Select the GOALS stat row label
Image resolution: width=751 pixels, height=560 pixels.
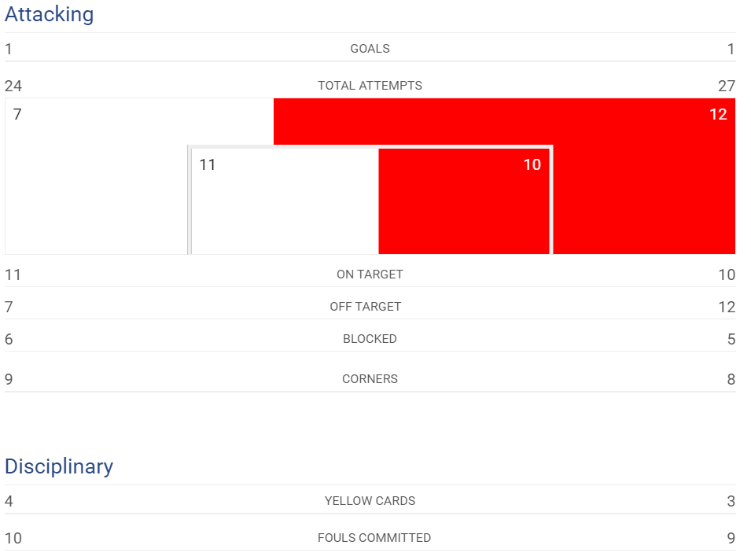pos(370,49)
